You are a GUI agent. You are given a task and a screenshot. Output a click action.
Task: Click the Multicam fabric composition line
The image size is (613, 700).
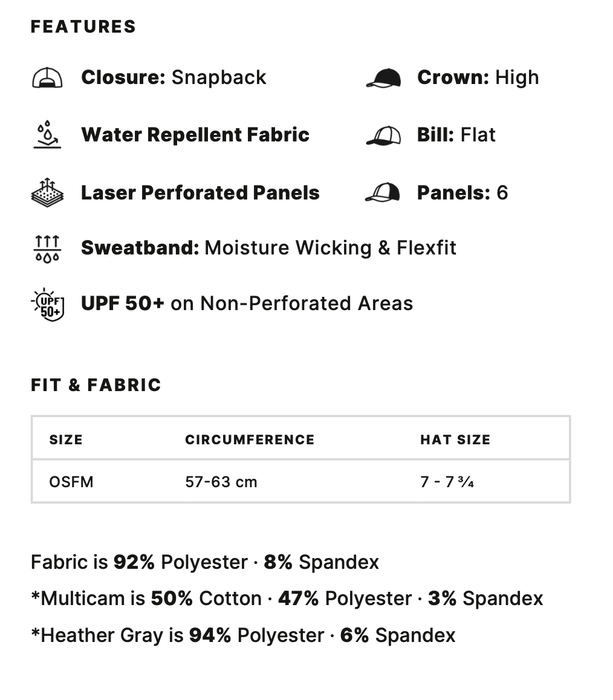287,598
